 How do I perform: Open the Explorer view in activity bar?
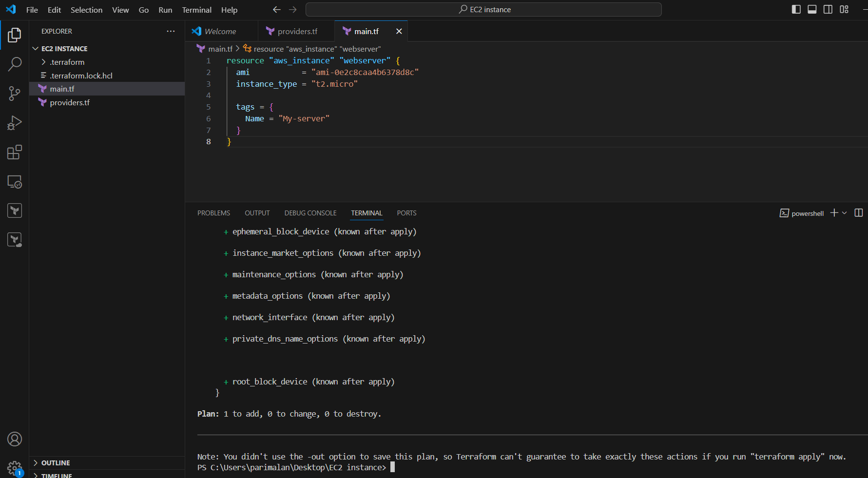click(x=15, y=35)
